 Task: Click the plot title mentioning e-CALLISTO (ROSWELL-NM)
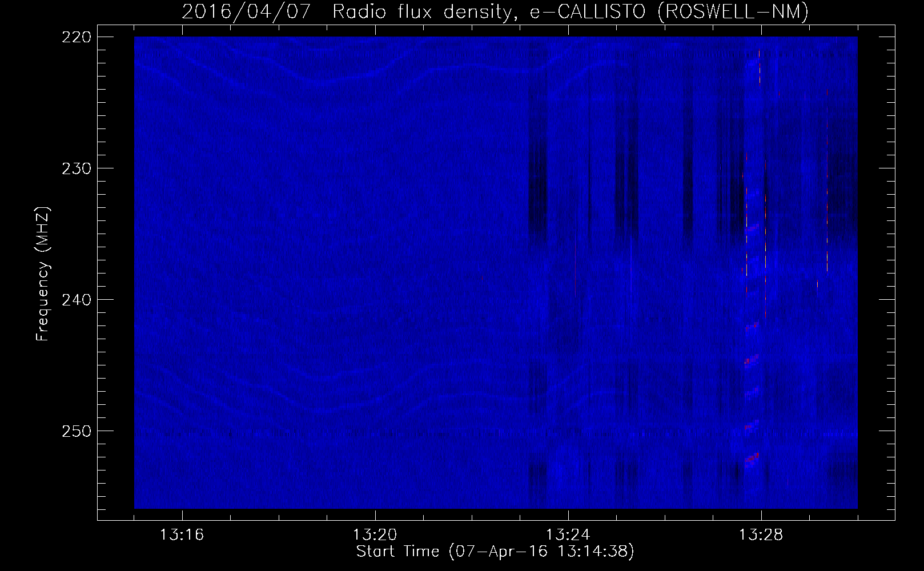(495, 11)
